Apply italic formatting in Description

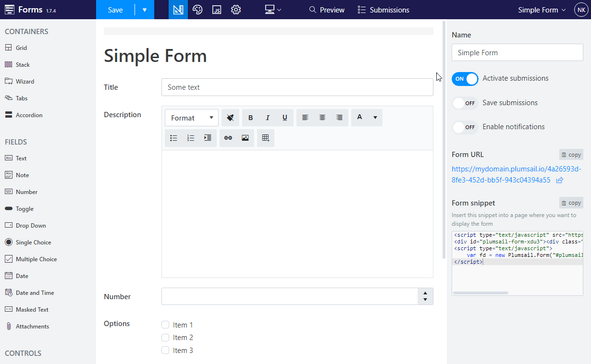tap(268, 118)
